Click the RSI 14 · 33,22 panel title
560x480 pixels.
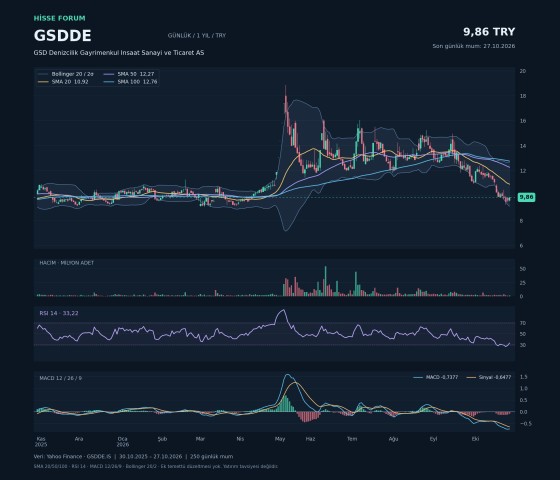pyautogui.click(x=59, y=313)
